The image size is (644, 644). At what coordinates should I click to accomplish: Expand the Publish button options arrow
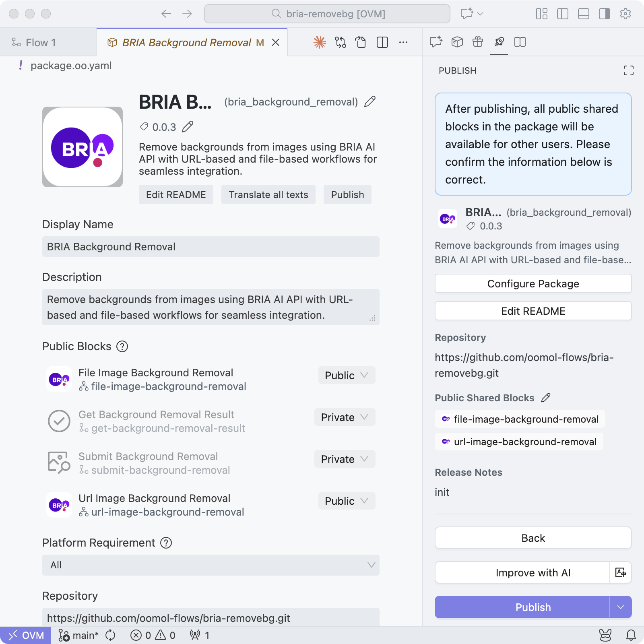pyautogui.click(x=621, y=607)
